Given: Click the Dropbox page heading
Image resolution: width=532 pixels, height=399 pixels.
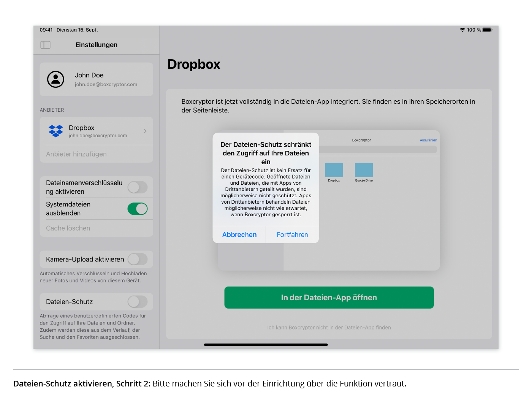Looking at the screenshot, I should coord(194,65).
